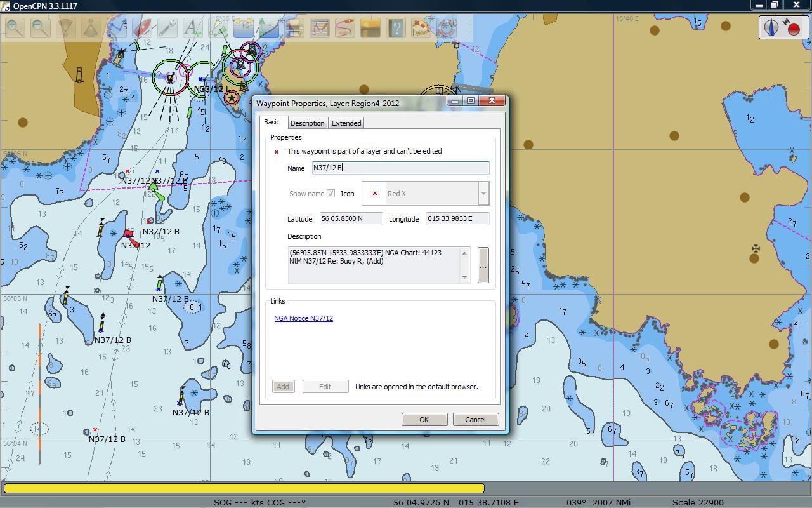Viewport: 812px width, 508px height.
Task: Click the Zoom In magnifier tool
Action: pyautogui.click(x=15, y=28)
